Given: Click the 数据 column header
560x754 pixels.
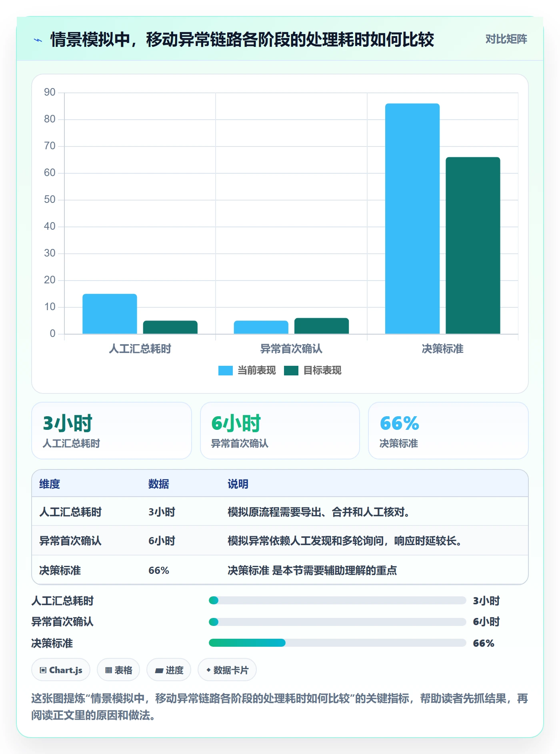Looking at the screenshot, I should pos(159,484).
